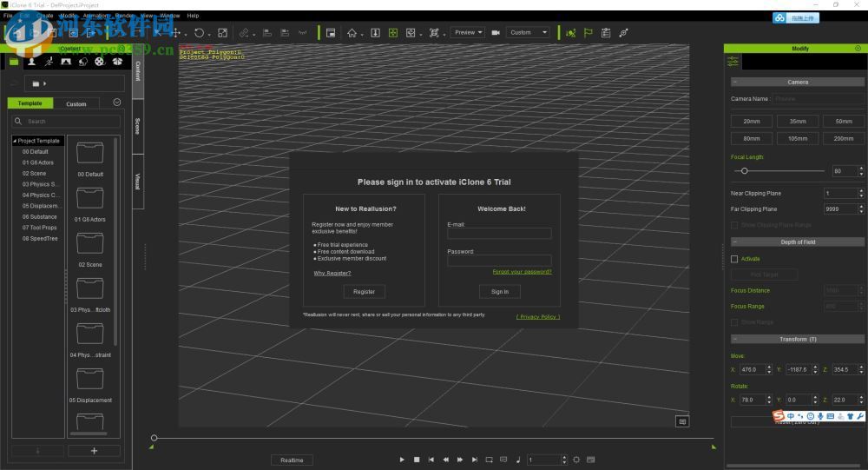
Task: Adjust the Focal Length slider handle
Action: [x=745, y=171]
